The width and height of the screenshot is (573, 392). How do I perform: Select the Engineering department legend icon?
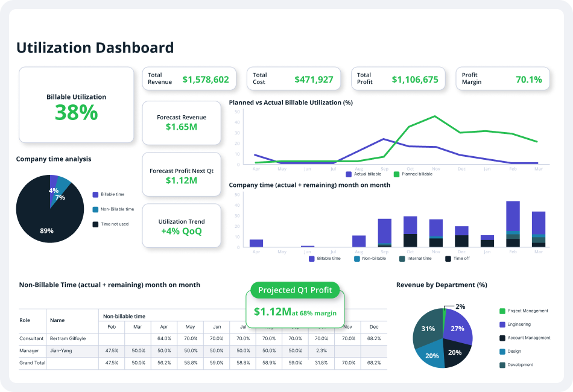tap(502, 324)
